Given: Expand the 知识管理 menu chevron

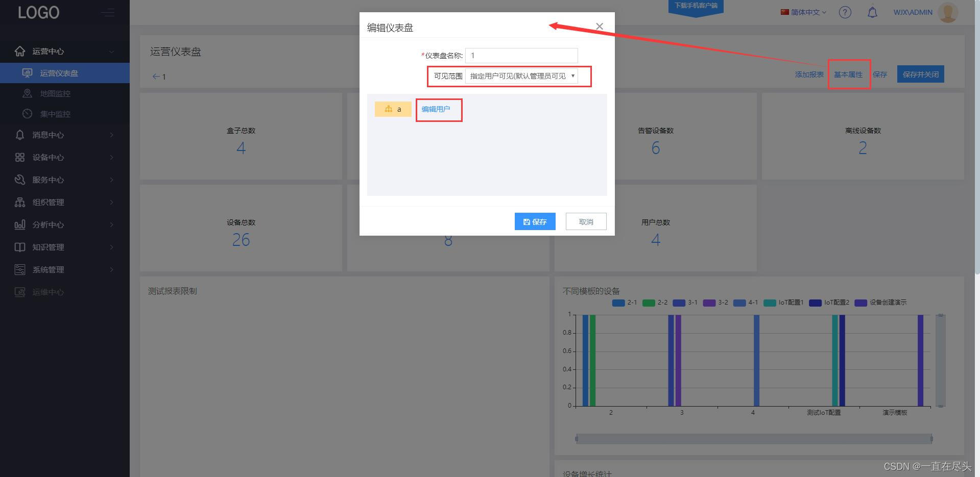Looking at the screenshot, I should click(x=111, y=247).
